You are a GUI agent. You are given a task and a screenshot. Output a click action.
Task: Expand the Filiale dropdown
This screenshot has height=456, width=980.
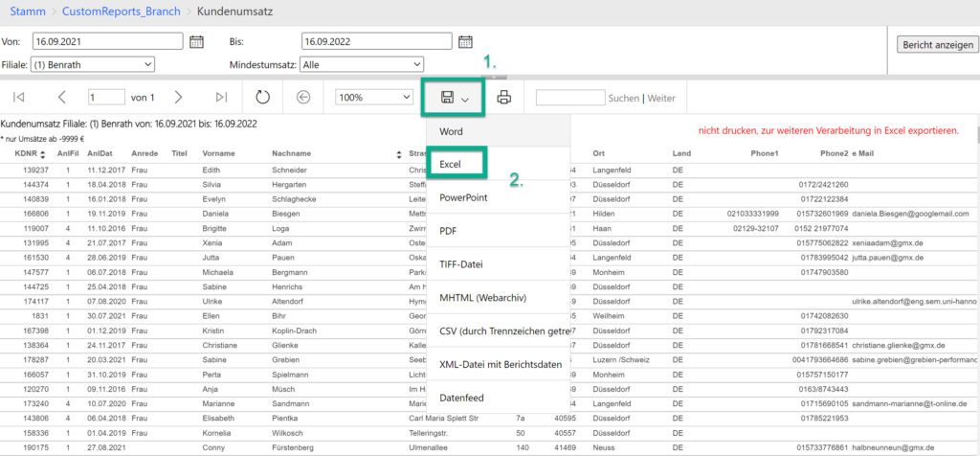click(x=93, y=64)
